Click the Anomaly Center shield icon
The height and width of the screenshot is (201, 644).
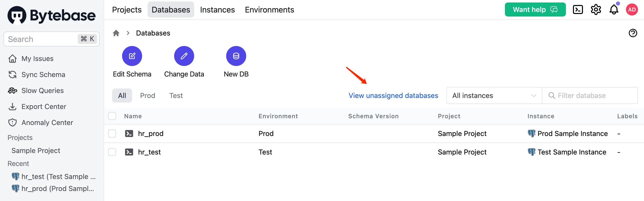[13, 122]
